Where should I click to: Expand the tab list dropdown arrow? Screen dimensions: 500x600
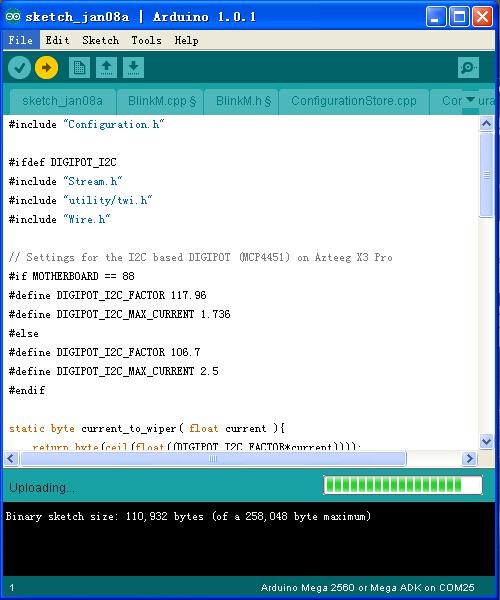pyautogui.click(x=471, y=100)
